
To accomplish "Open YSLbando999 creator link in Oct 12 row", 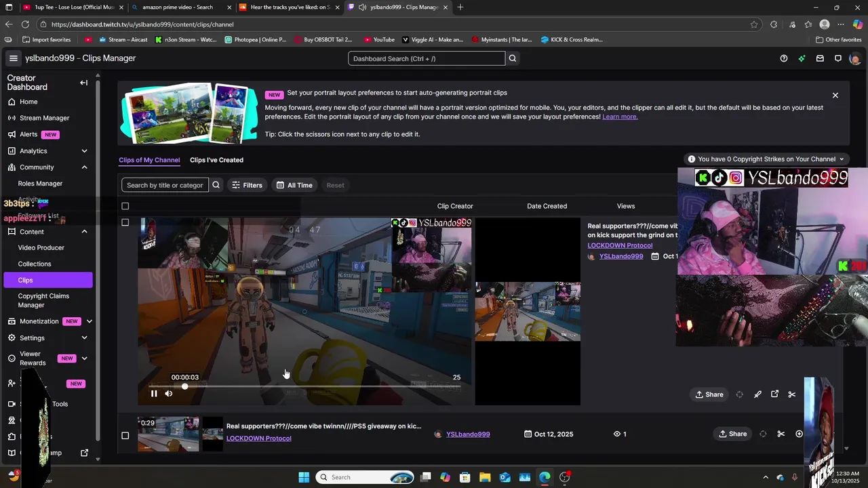I will point(468,434).
